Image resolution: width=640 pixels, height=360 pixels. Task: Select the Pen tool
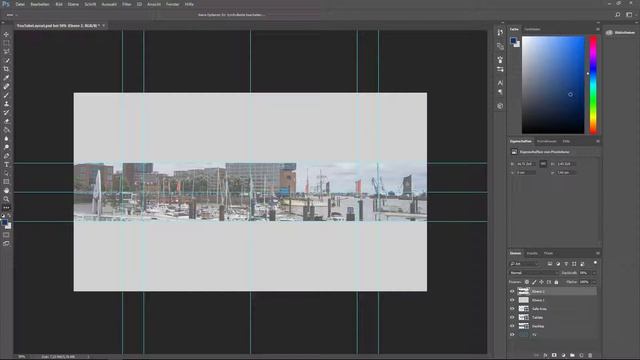click(x=6, y=156)
